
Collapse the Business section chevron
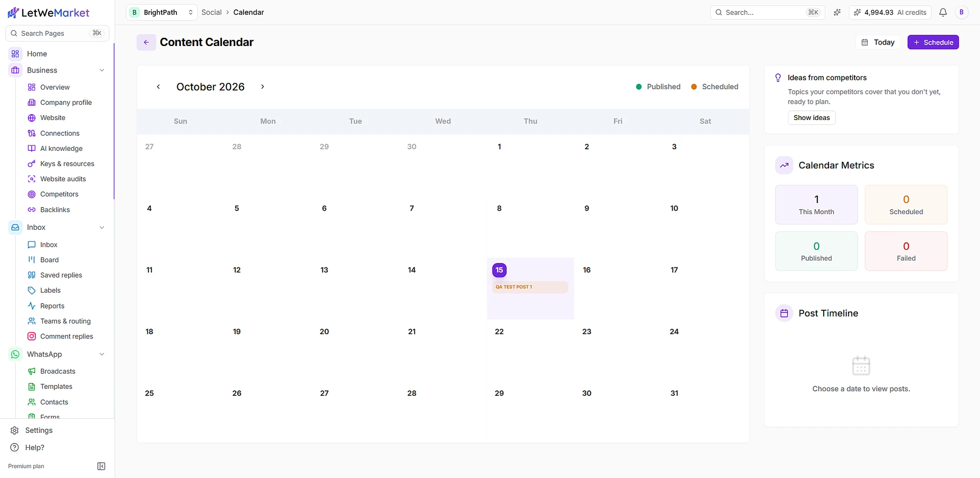click(102, 70)
